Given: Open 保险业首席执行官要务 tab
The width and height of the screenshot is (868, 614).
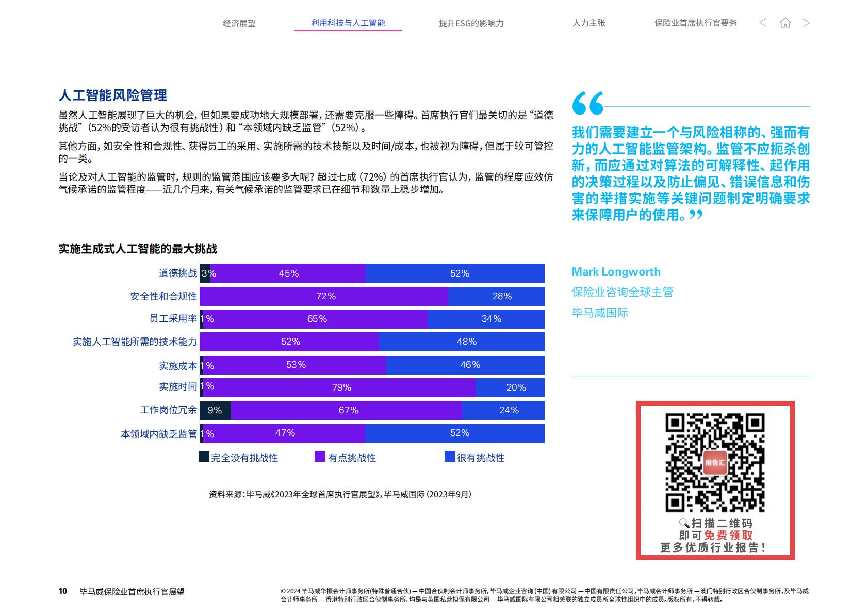Looking at the screenshot, I should (695, 23).
